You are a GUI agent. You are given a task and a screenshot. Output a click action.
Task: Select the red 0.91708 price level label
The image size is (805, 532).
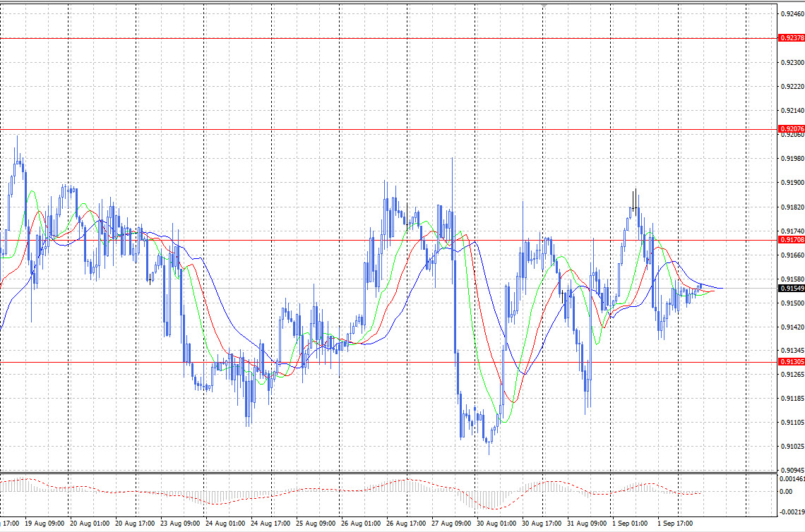coord(792,240)
